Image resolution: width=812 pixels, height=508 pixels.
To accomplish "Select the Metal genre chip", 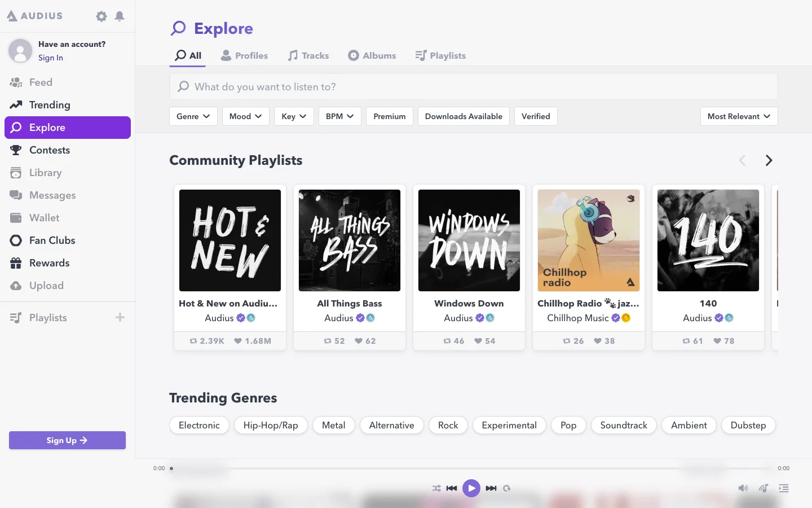I will click(334, 425).
